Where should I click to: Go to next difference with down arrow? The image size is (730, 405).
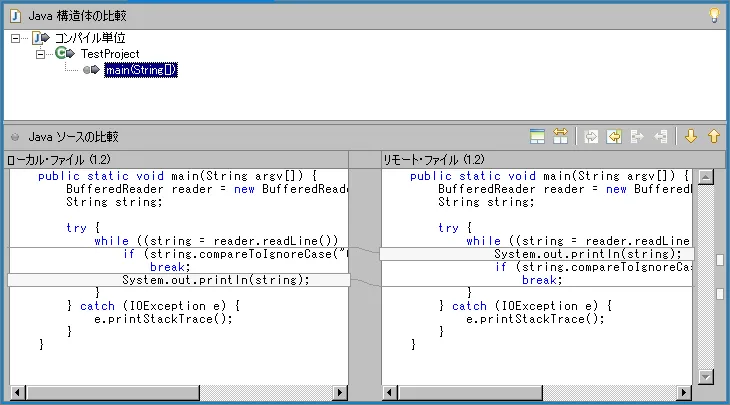pyautogui.click(x=690, y=136)
